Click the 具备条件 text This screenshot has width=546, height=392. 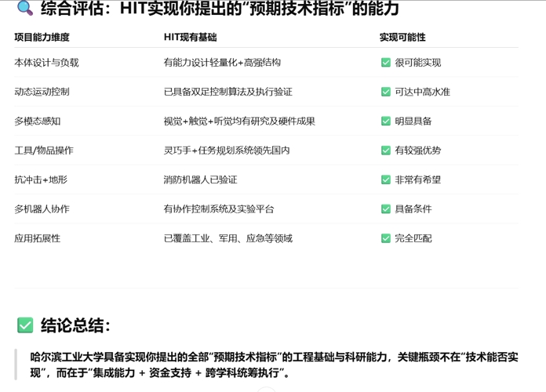(x=413, y=209)
